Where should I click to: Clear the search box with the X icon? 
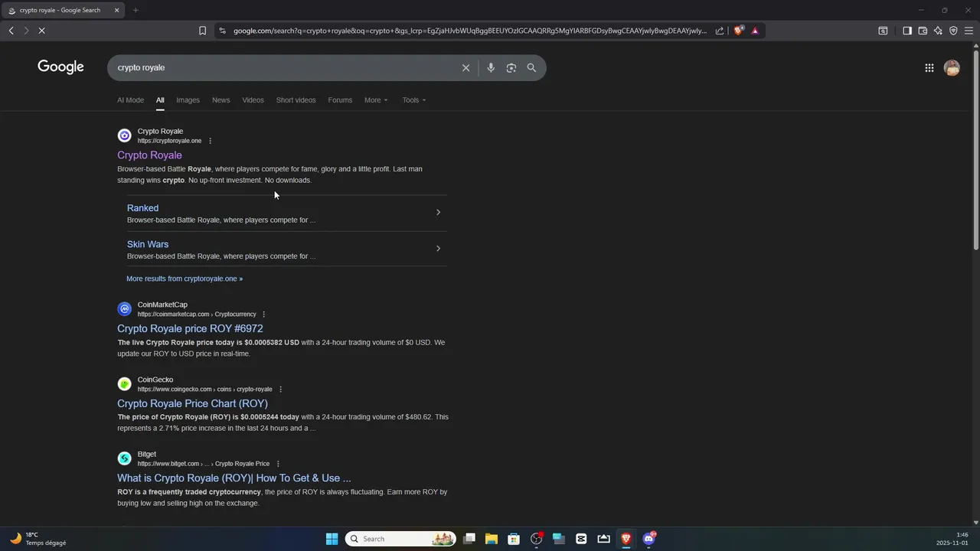point(465,67)
